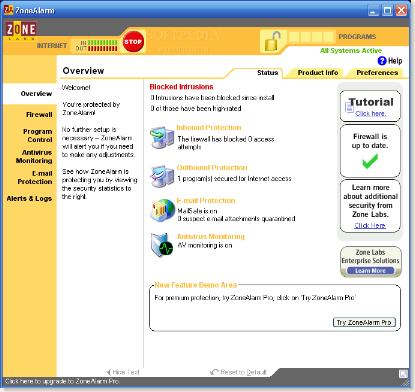Click the Outbound Protection heading
The height and width of the screenshot is (392, 415).
coord(212,168)
